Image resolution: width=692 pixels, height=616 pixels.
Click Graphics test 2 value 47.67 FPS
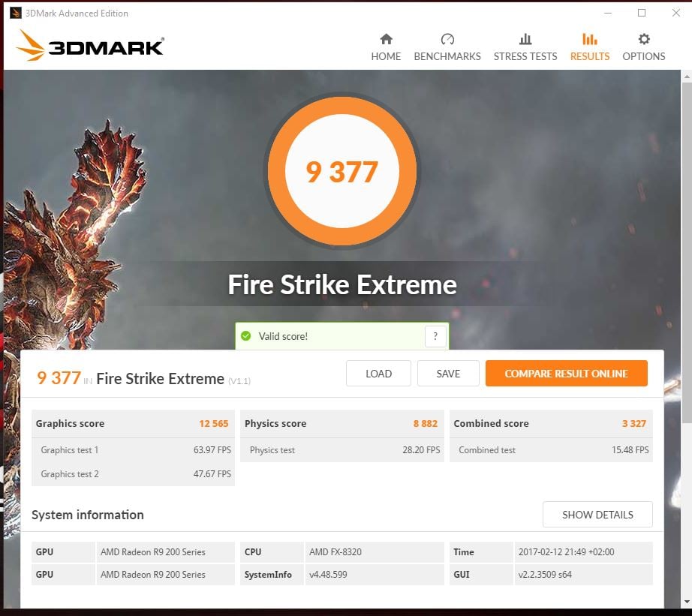[x=212, y=474]
